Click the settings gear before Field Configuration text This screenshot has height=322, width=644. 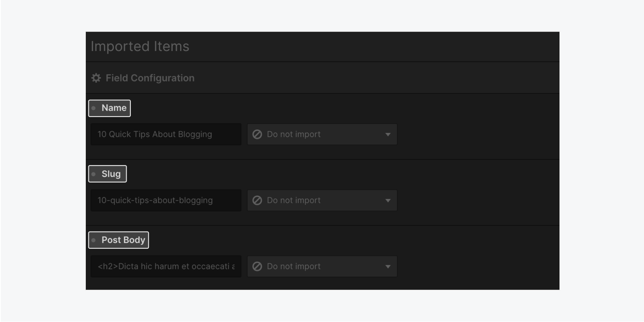coord(95,78)
